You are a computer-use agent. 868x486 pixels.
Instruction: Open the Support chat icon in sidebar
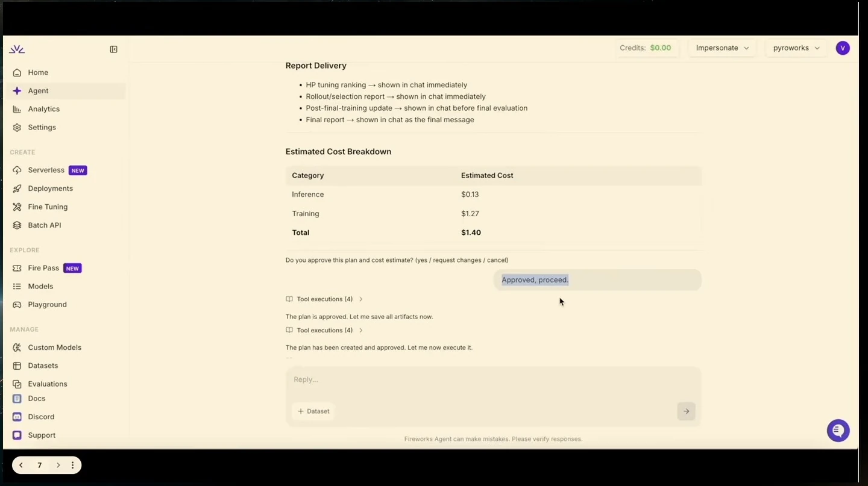point(17,435)
